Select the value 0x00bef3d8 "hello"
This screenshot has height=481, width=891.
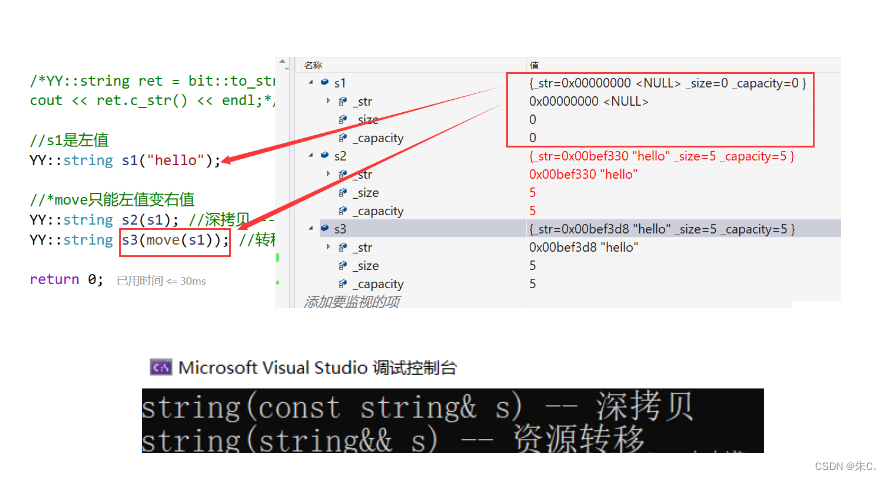click(584, 247)
